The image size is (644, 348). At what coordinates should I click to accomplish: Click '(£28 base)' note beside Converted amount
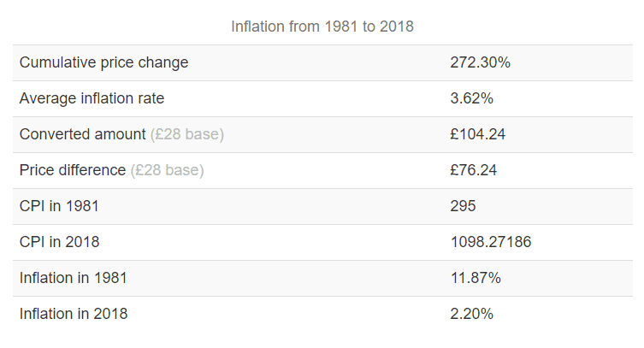click(186, 134)
